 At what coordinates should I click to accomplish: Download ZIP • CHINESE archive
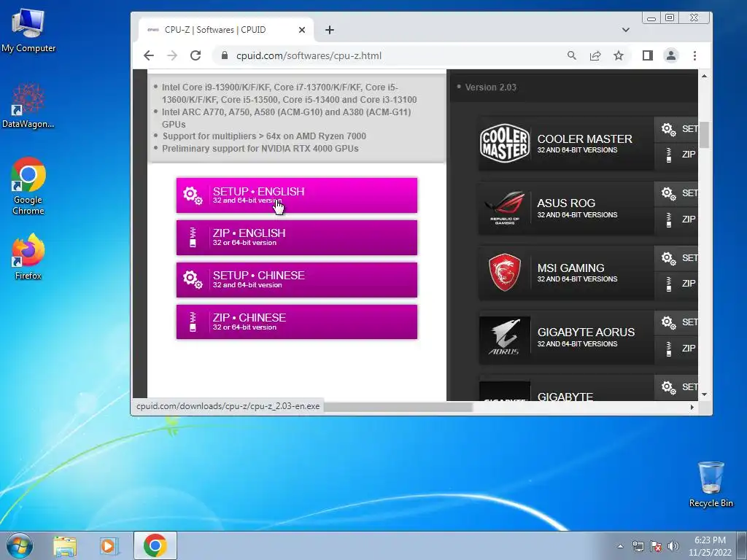click(297, 322)
